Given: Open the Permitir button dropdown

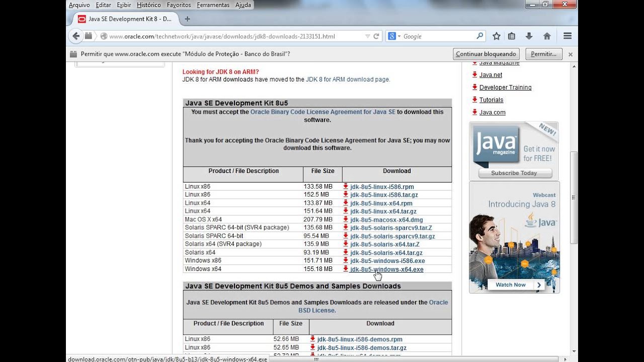Looking at the screenshot, I should point(544,54).
